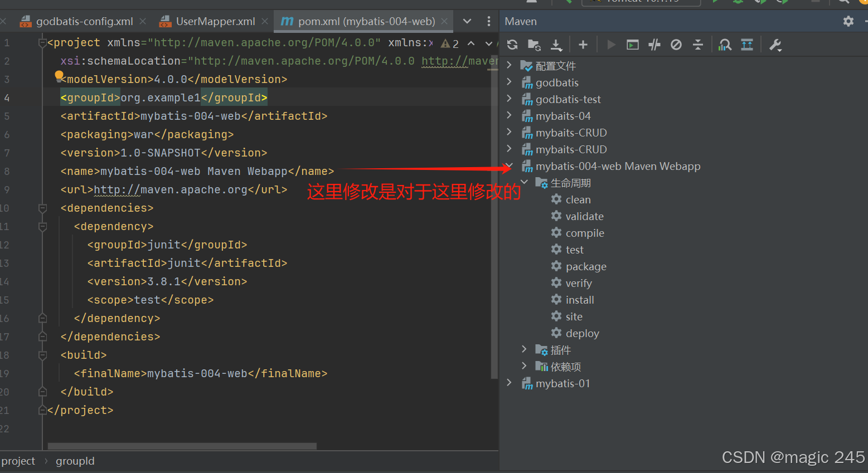The width and height of the screenshot is (868, 473).
Task: Show hidden tabs dropdown chevron
Action: 467,21
